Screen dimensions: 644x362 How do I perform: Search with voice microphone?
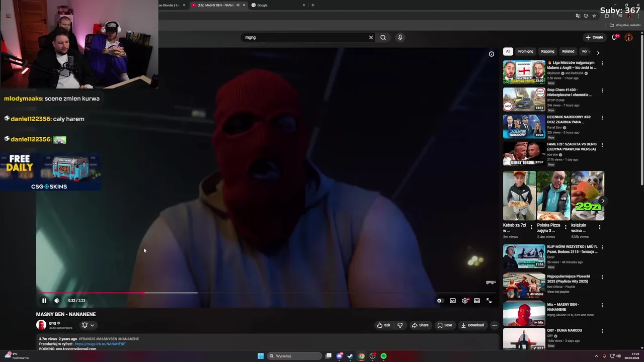(x=400, y=37)
